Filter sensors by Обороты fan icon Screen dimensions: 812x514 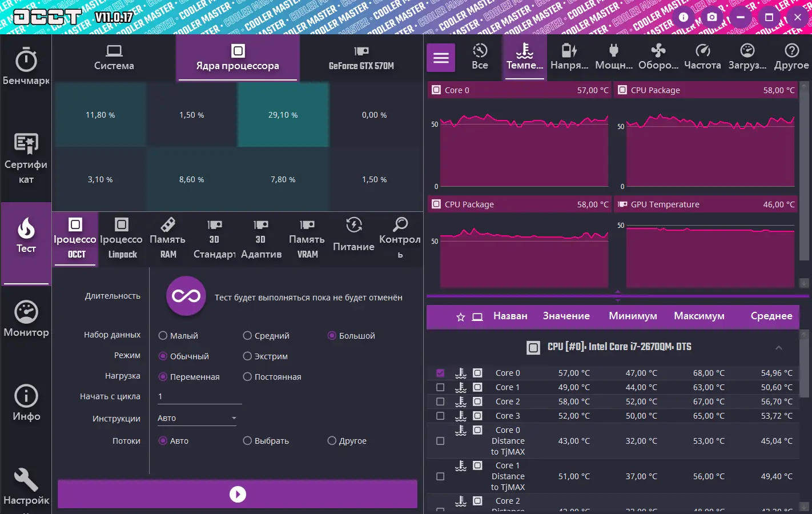click(658, 57)
